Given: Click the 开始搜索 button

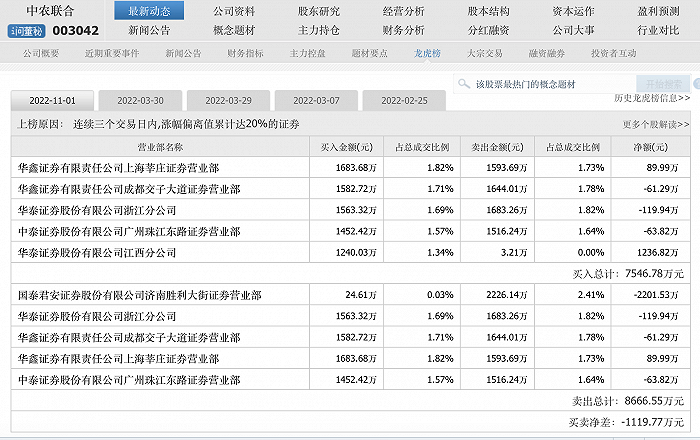Looking at the screenshot, I should point(663,84).
